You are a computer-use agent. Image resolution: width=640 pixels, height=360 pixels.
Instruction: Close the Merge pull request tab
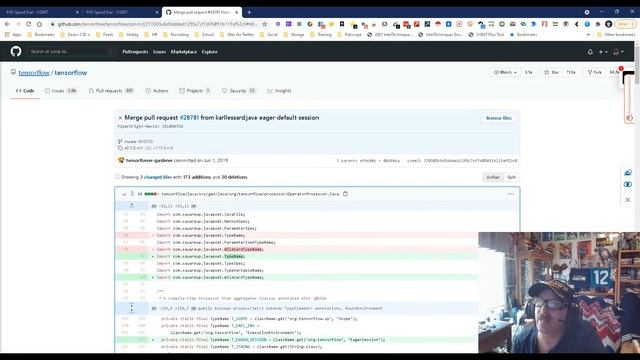pyautogui.click(x=236, y=12)
